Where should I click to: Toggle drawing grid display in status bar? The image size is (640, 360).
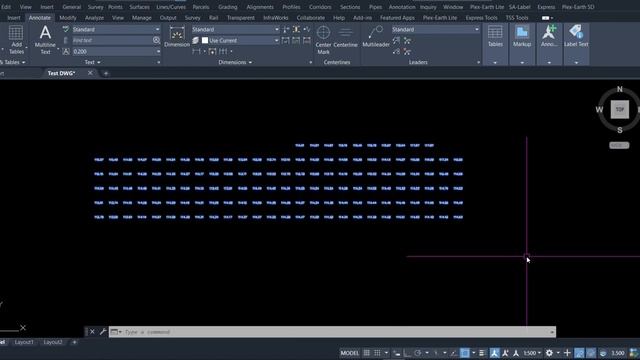click(x=367, y=353)
